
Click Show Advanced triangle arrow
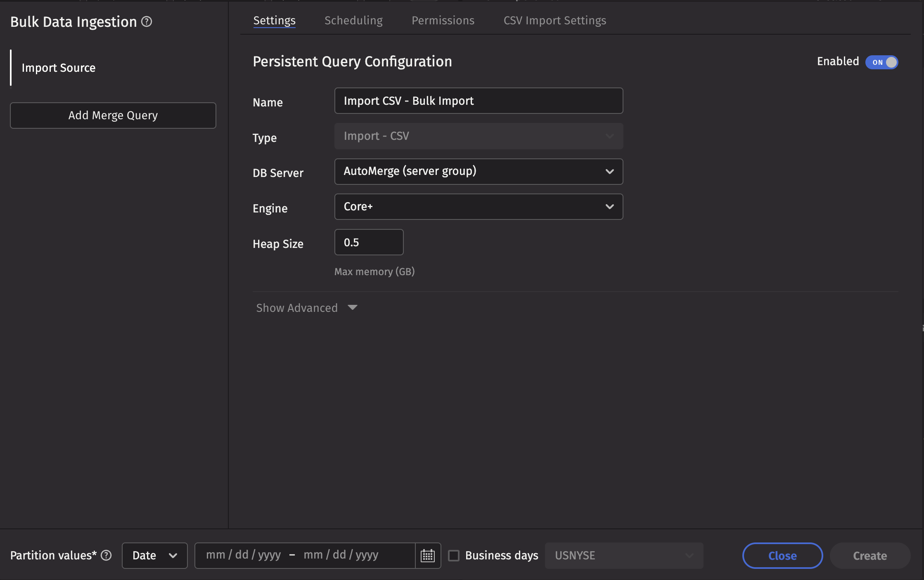click(x=352, y=308)
